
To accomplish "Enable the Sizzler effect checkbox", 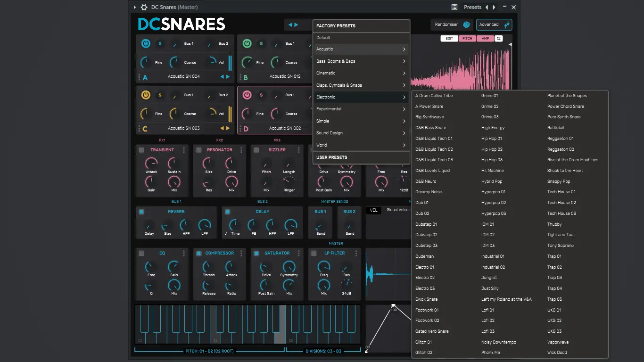I will [256, 150].
